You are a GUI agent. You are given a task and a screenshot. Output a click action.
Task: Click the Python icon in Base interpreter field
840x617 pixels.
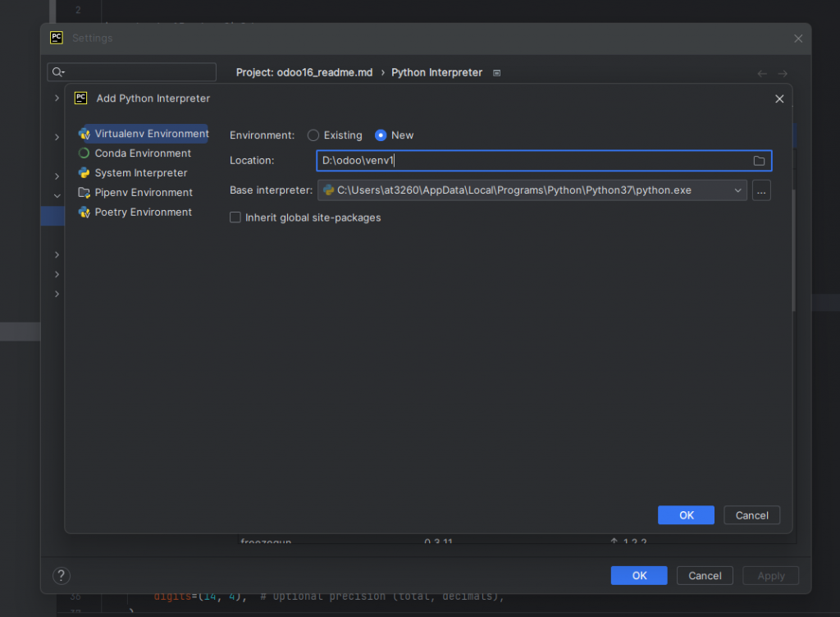[x=328, y=190]
